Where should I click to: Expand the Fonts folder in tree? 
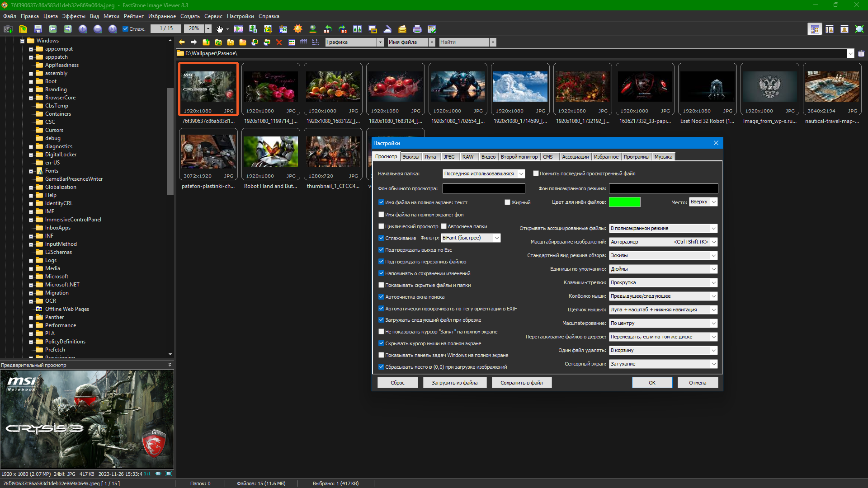(31, 171)
